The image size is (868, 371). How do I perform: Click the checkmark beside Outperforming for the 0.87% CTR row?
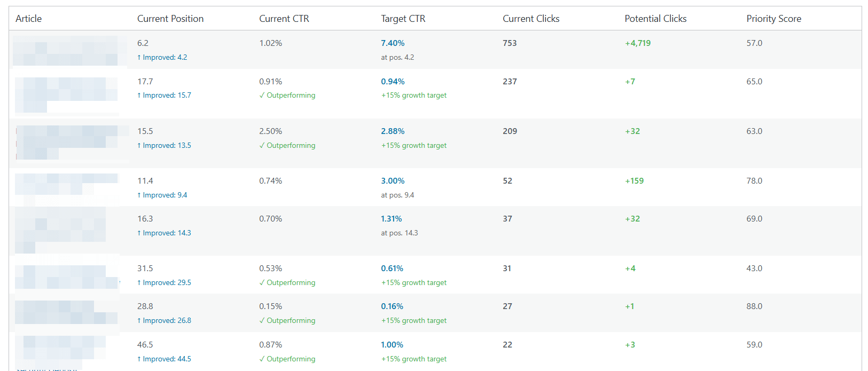click(262, 359)
